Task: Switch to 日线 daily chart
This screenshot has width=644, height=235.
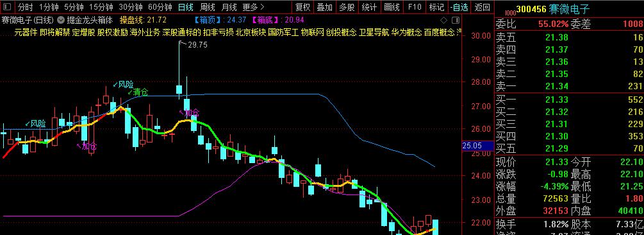Action: (x=185, y=7)
